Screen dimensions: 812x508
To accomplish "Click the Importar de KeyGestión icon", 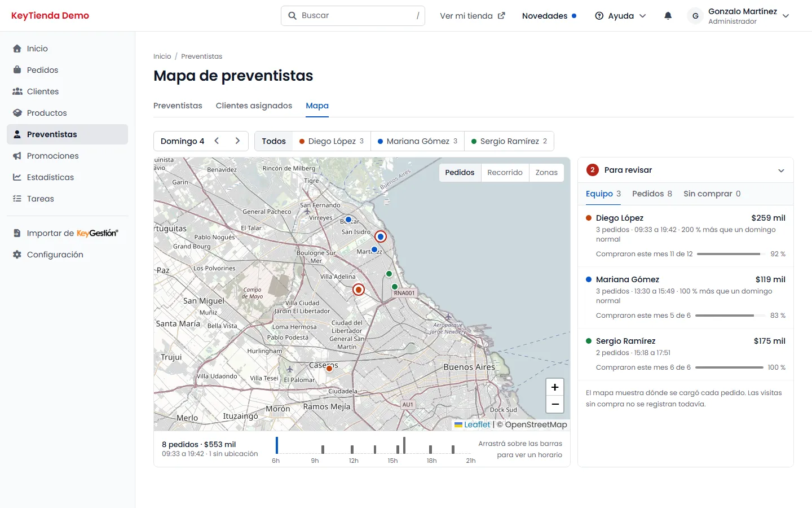I will click(x=17, y=233).
